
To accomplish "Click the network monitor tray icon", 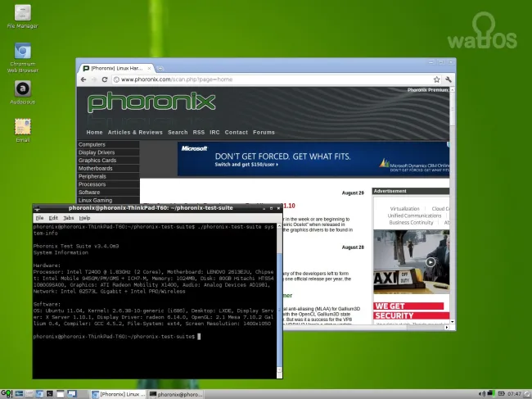I will point(490,394).
